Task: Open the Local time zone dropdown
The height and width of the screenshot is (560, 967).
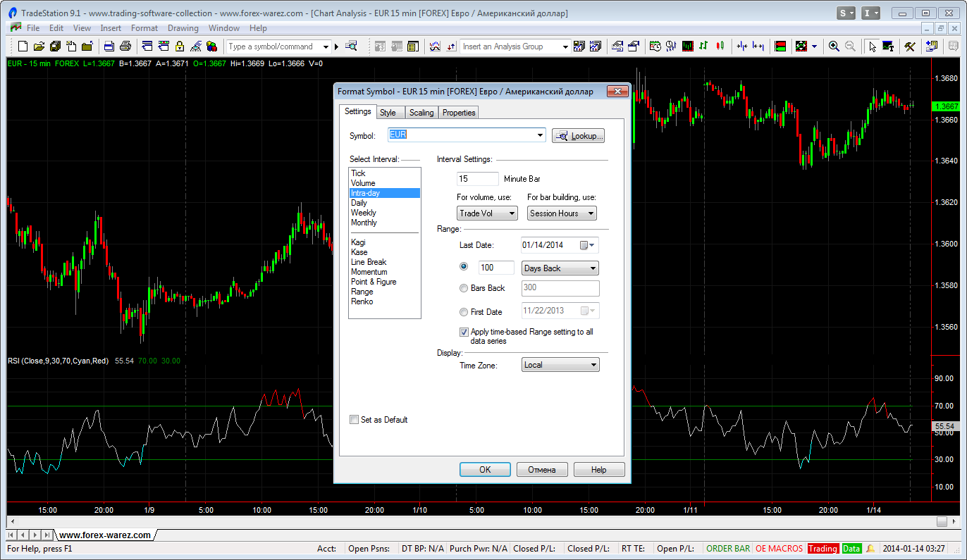Action: pos(560,365)
